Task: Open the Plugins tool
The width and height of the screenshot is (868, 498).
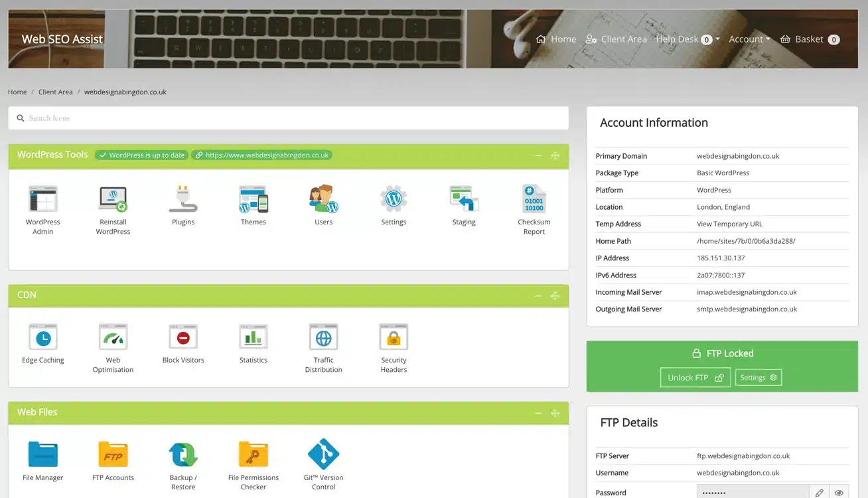Action: pos(183,199)
